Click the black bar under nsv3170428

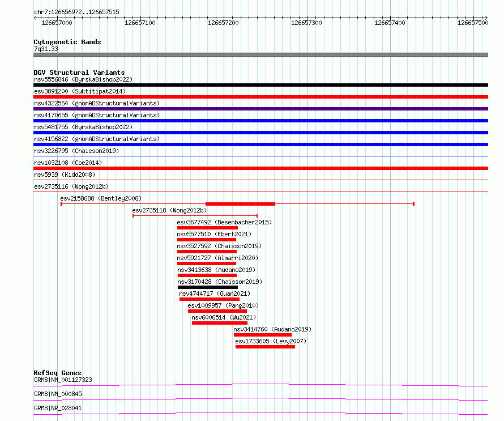pyautogui.click(x=208, y=287)
